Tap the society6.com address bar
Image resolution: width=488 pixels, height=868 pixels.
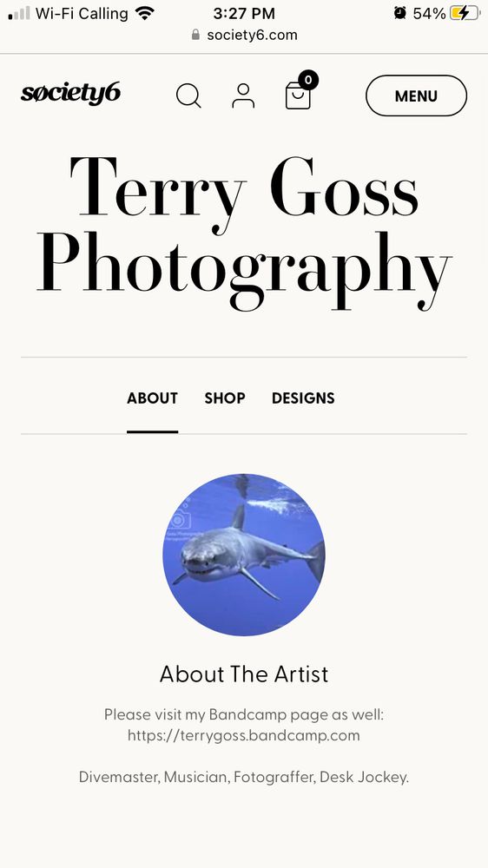pos(244,35)
